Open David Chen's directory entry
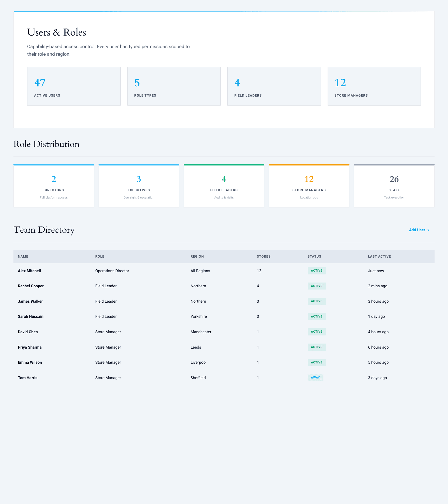448x504 pixels. click(x=28, y=332)
